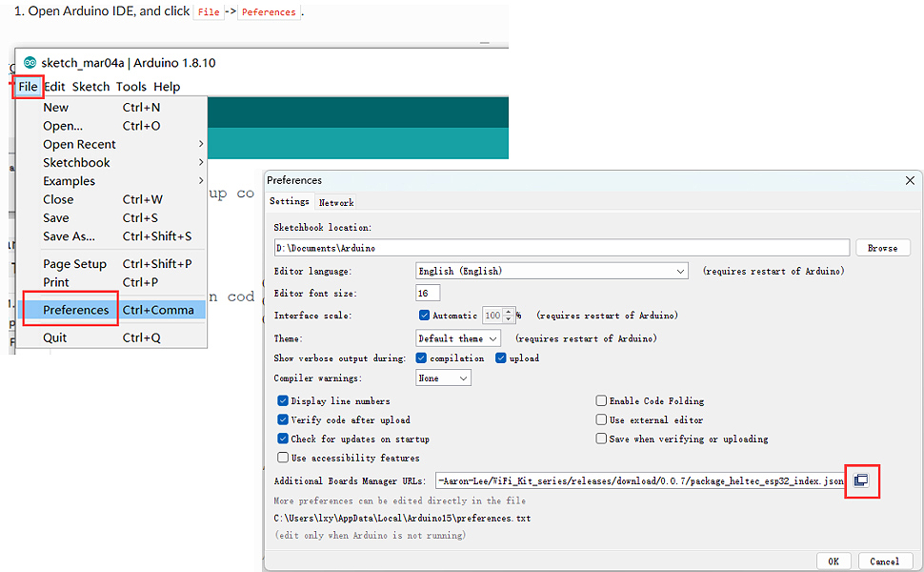This screenshot has width=924, height=572.
Task: Open the Editor language dropdown
Action: click(x=552, y=271)
